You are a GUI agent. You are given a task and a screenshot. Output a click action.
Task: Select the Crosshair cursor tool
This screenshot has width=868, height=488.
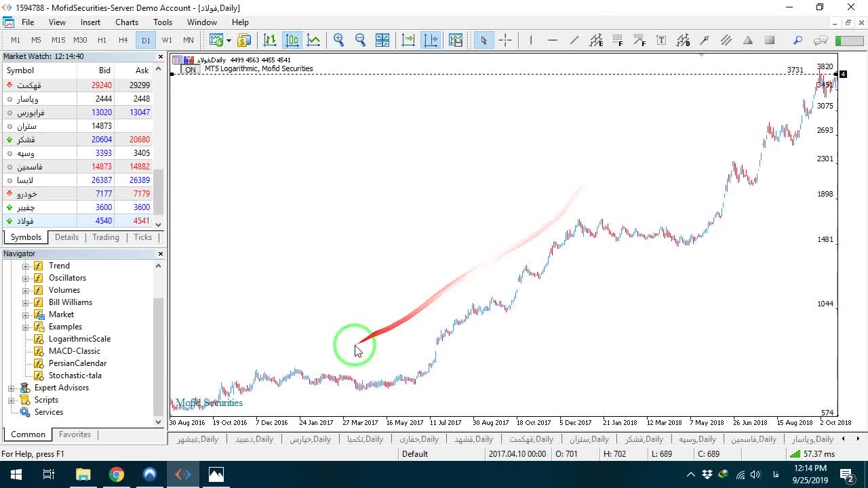pyautogui.click(x=505, y=40)
